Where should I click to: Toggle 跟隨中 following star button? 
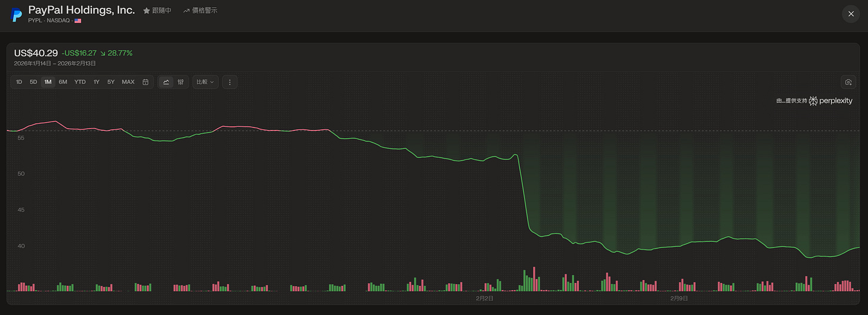point(157,11)
